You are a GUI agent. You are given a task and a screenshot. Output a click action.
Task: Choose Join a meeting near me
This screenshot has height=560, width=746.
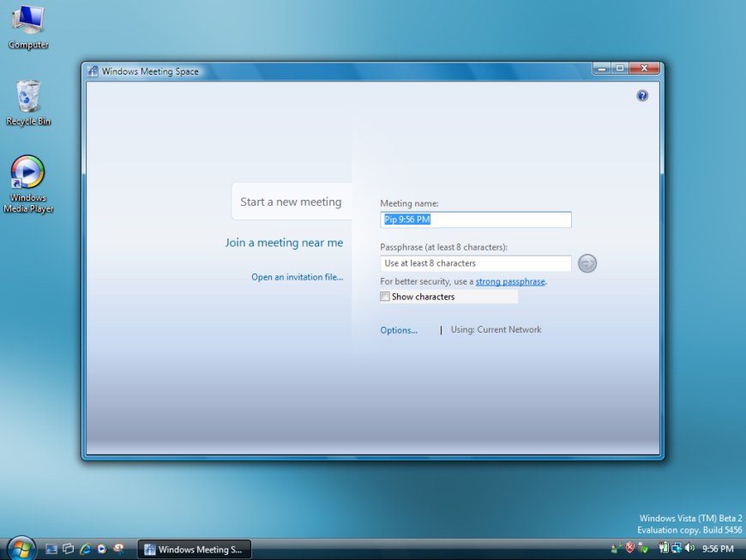point(284,243)
